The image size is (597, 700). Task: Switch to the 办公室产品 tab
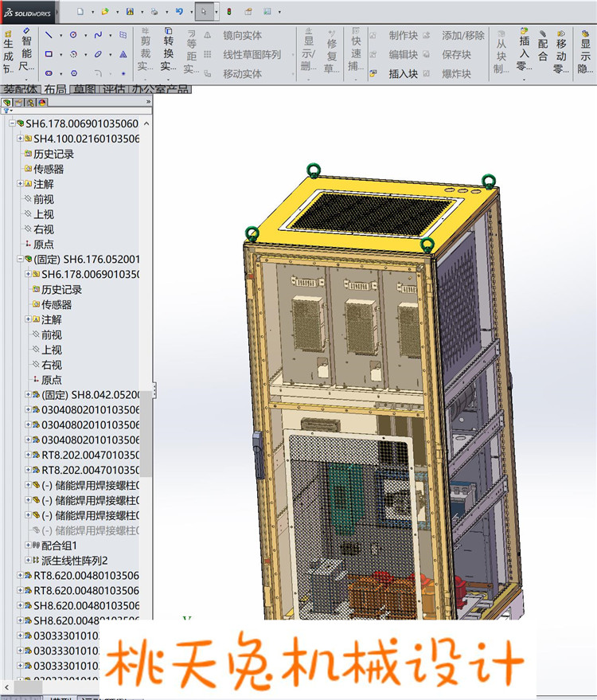click(161, 89)
